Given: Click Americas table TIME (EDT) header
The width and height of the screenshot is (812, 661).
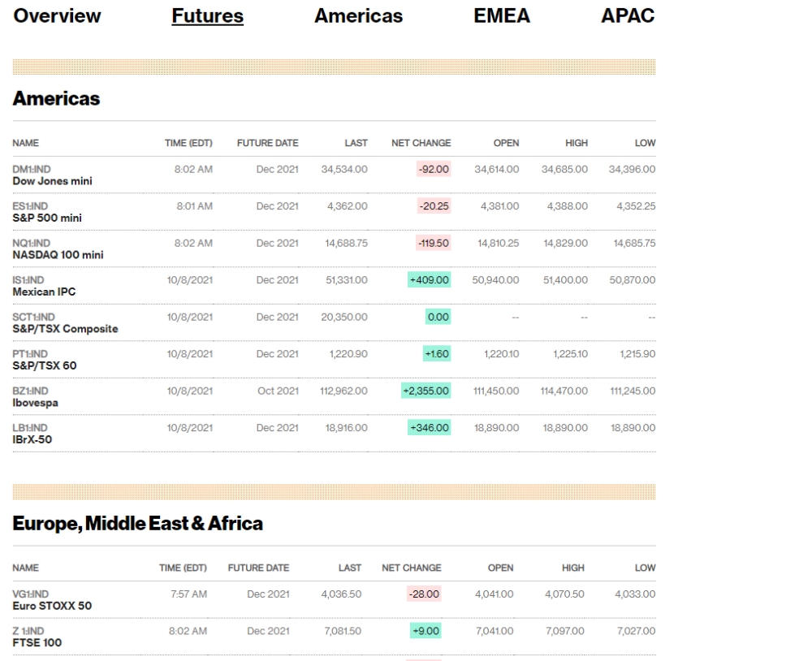Looking at the screenshot, I should [188, 143].
